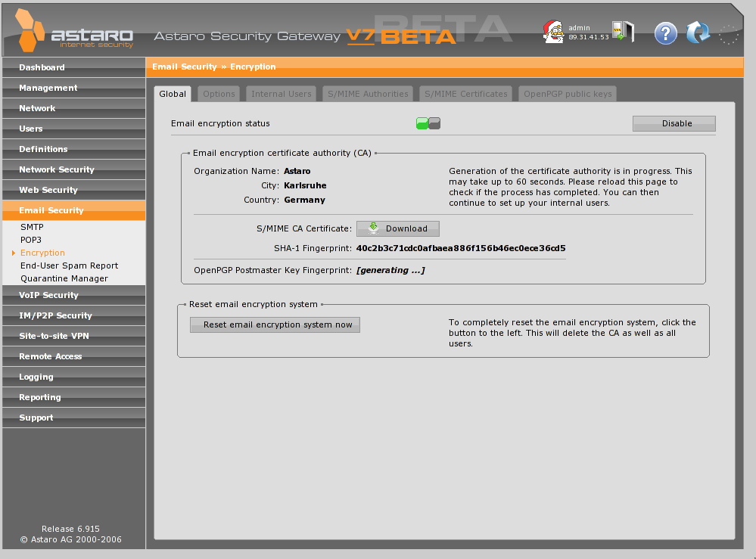Screen dimensions: 756x559
Task: Click the organization name Astaro
Action: point(297,171)
